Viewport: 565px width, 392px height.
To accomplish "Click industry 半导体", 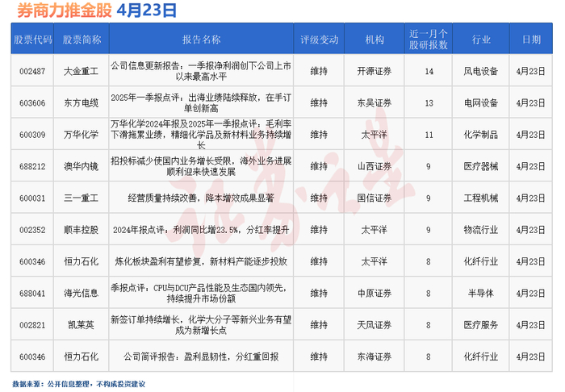I will 481,293.
